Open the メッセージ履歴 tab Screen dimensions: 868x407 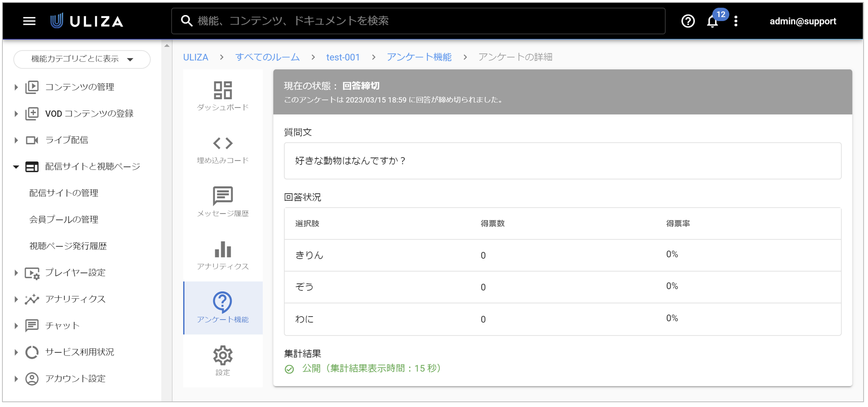[223, 202]
